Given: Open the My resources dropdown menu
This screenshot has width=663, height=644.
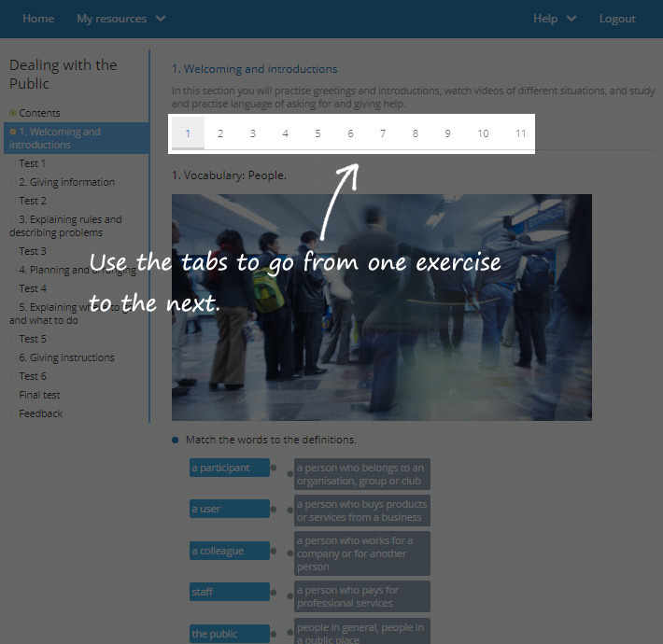Looking at the screenshot, I should [x=120, y=19].
